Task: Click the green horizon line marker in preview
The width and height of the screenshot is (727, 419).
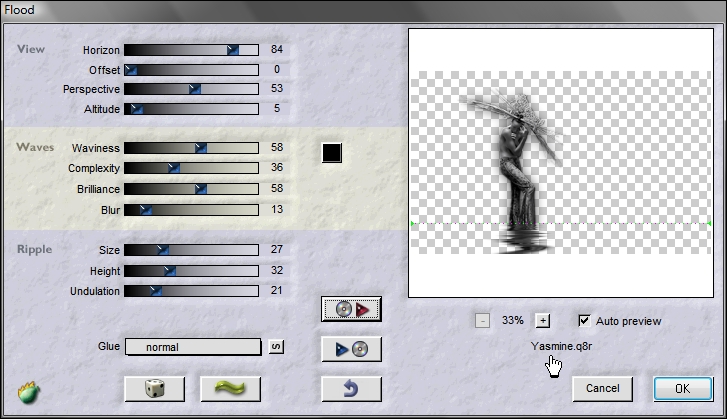Action: click(561, 223)
